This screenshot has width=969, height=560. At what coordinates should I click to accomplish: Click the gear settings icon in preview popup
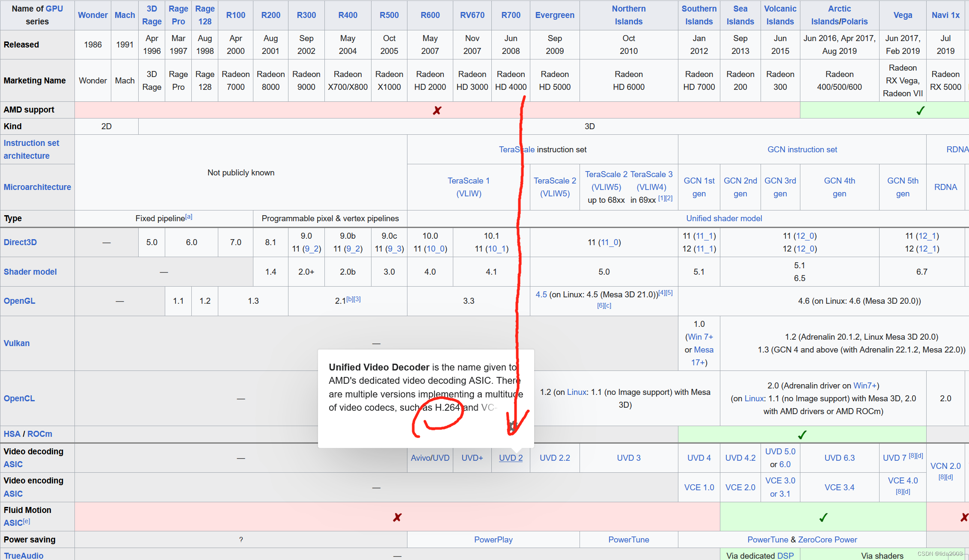pyautogui.click(x=513, y=426)
